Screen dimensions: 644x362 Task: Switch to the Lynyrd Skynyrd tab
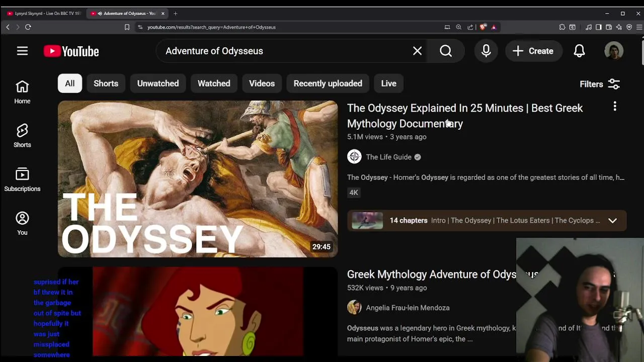pyautogui.click(x=43, y=14)
